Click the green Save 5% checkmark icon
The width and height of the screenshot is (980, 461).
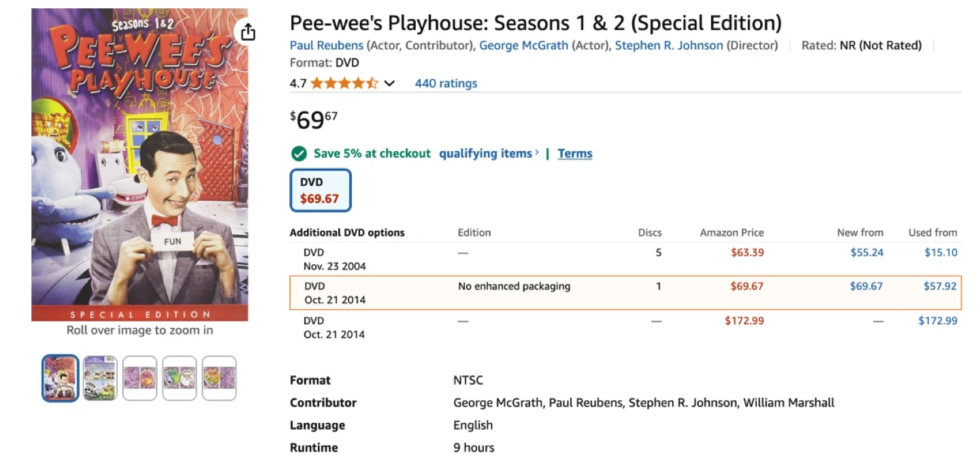pos(299,154)
